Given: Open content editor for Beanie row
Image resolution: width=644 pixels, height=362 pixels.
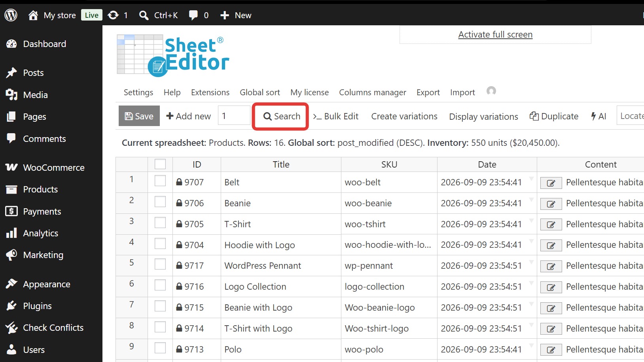Looking at the screenshot, I should tap(551, 204).
